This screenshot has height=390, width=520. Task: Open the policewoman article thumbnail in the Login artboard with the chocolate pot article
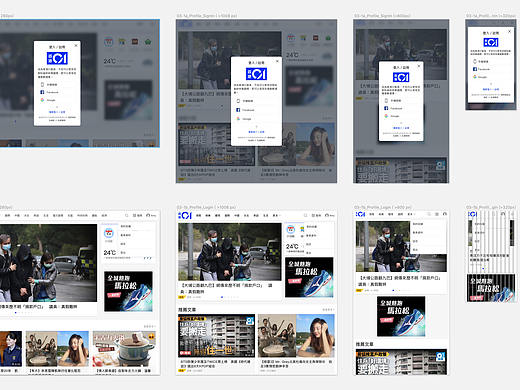[x=11, y=349]
